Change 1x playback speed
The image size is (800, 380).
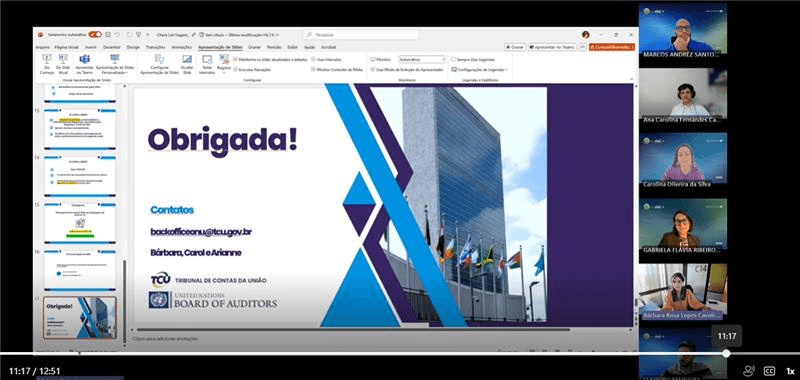[x=790, y=371]
